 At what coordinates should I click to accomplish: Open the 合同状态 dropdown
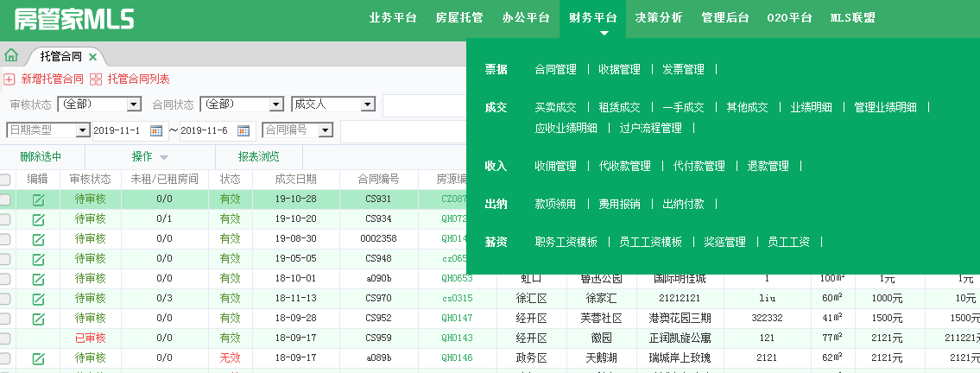coord(242,104)
